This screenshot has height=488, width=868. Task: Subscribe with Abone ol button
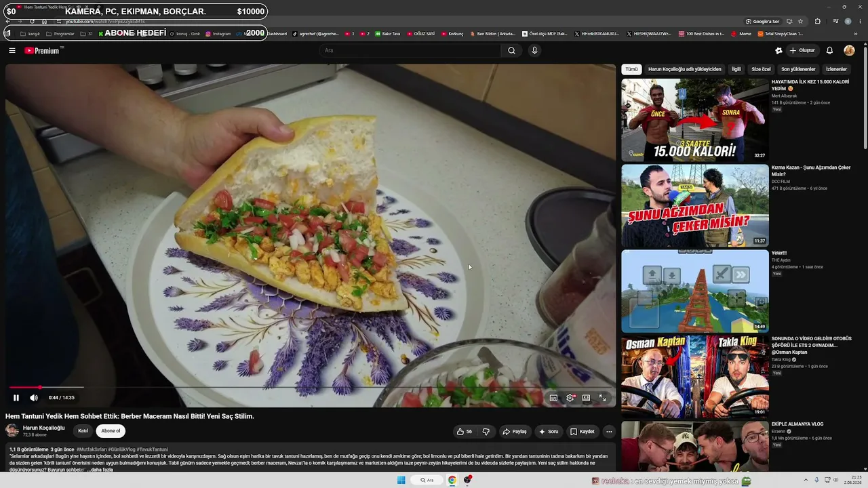111,430
